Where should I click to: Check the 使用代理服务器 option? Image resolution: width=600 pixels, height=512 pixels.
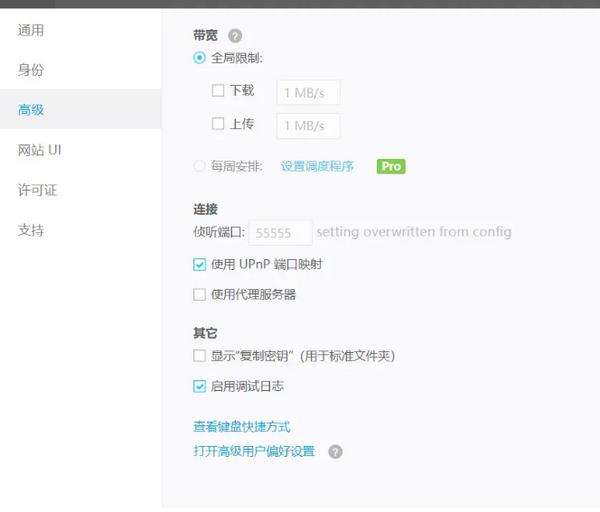tap(200, 295)
